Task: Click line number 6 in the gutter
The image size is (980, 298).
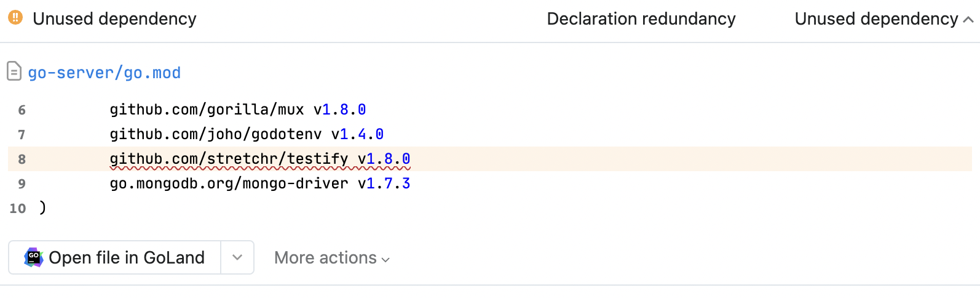Action: coord(22,110)
